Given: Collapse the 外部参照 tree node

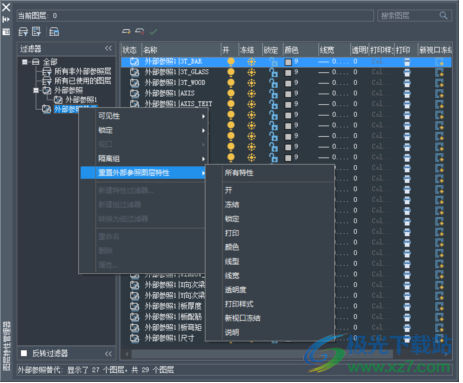Looking at the screenshot, I should tap(36, 90).
